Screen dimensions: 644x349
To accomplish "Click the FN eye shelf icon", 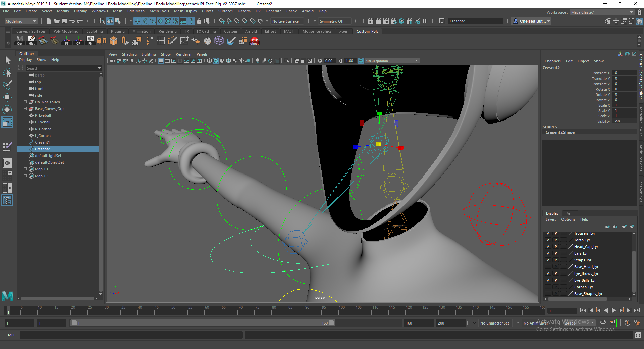I will (90, 41).
